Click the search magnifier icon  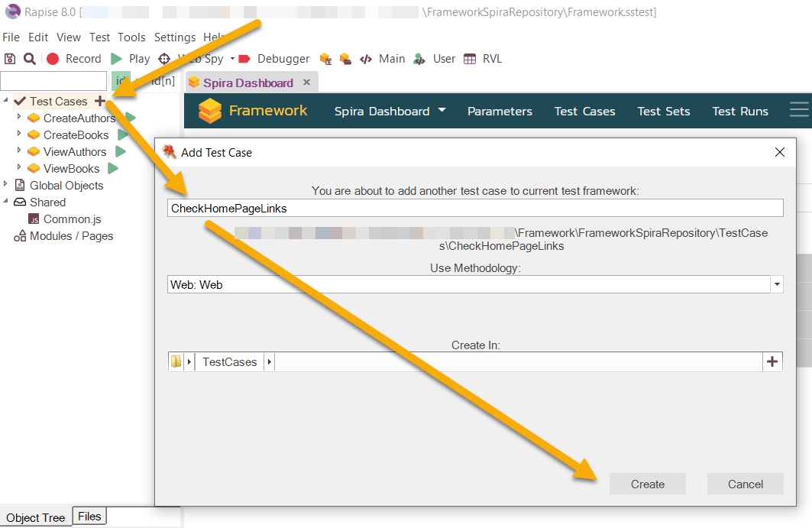29,59
